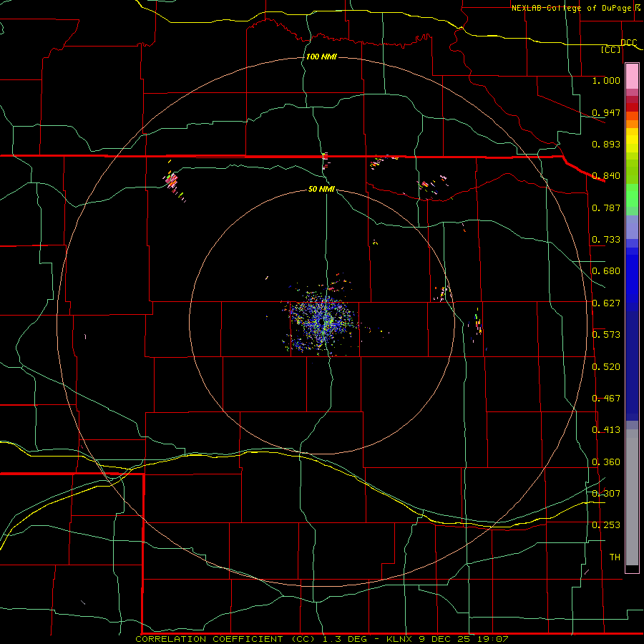The image size is (644, 644).
Task: Pick the gray segment of the color bar
Action: [x=632, y=497]
